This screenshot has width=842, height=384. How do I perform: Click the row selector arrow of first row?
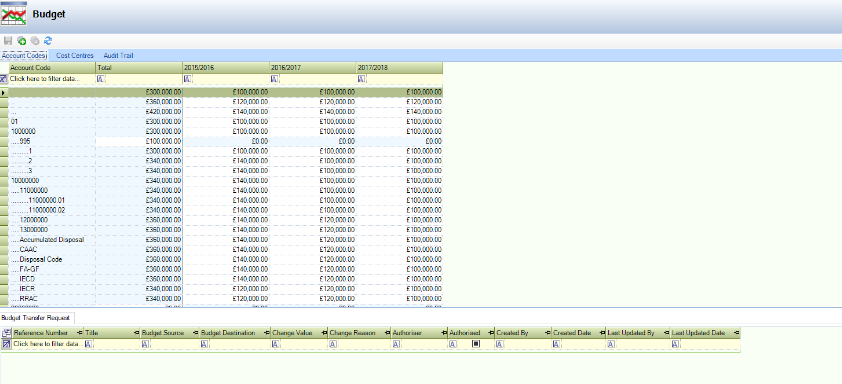point(4,92)
